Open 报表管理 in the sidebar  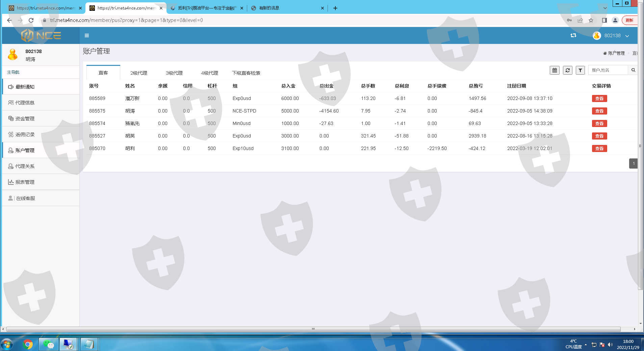click(x=25, y=182)
